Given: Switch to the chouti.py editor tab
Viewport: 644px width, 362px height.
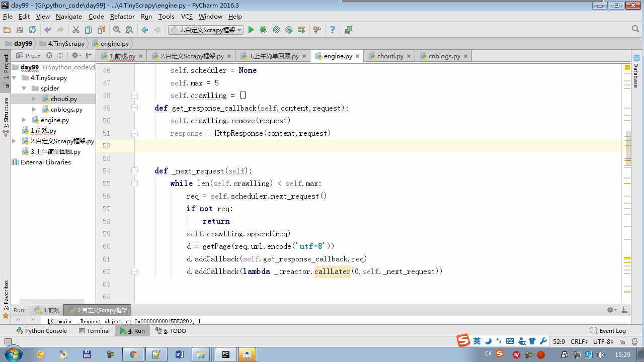Looking at the screenshot, I should tap(389, 56).
